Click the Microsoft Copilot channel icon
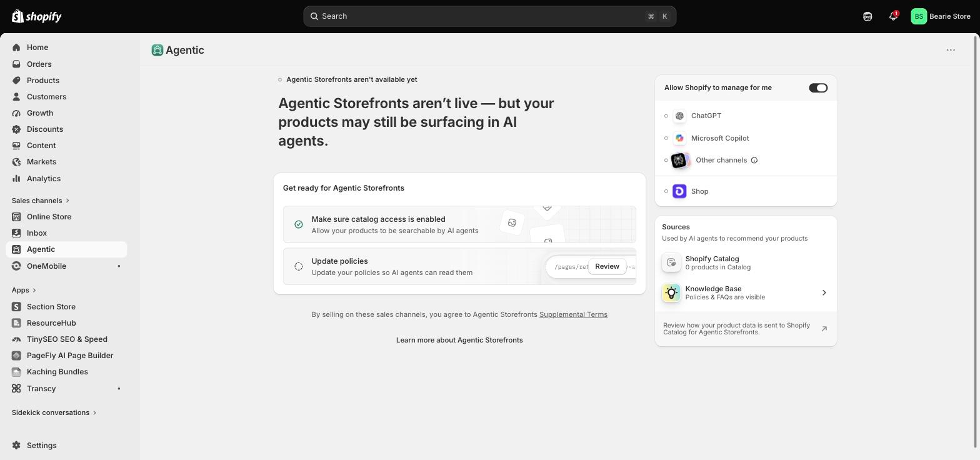Screen dimensions: 980x460 click(x=679, y=138)
